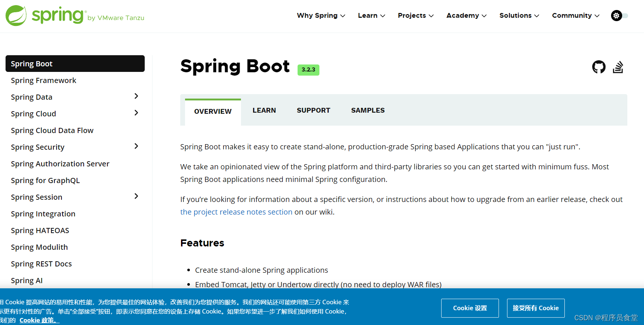Open Spring REST Docs project
Screen dimensions: 644x325
[41, 264]
